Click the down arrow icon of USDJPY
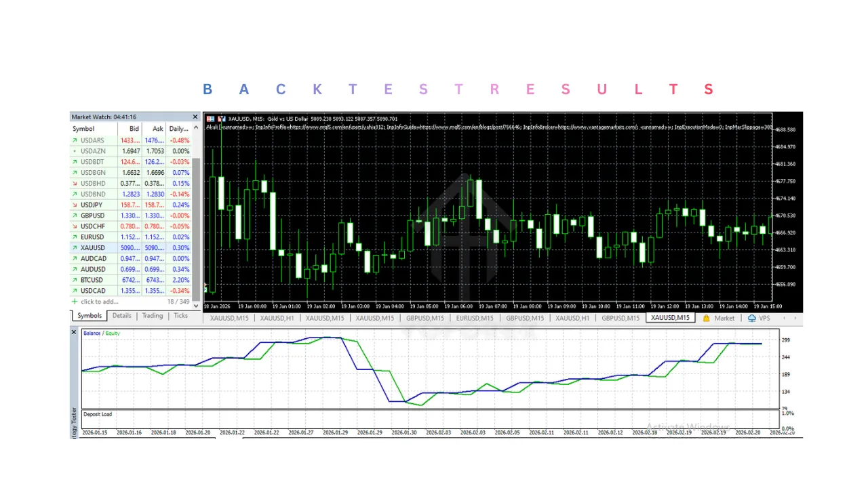The width and height of the screenshot is (868, 488). [75, 205]
